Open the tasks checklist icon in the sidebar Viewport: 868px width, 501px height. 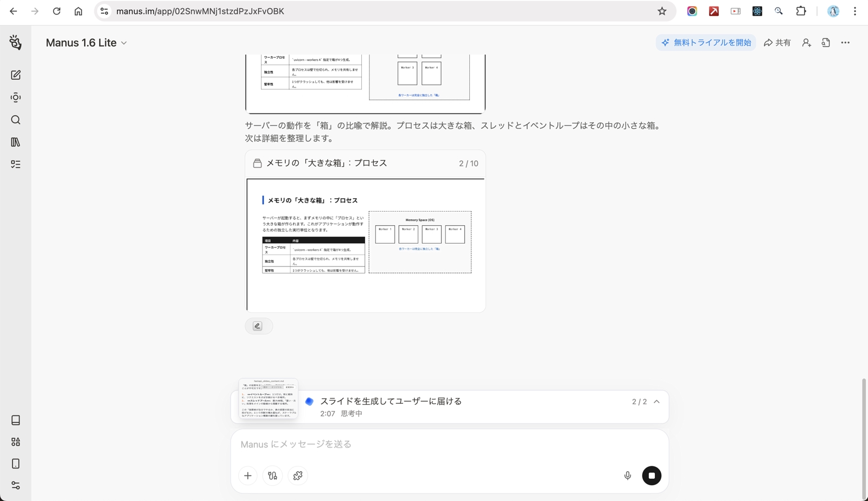pos(15,164)
